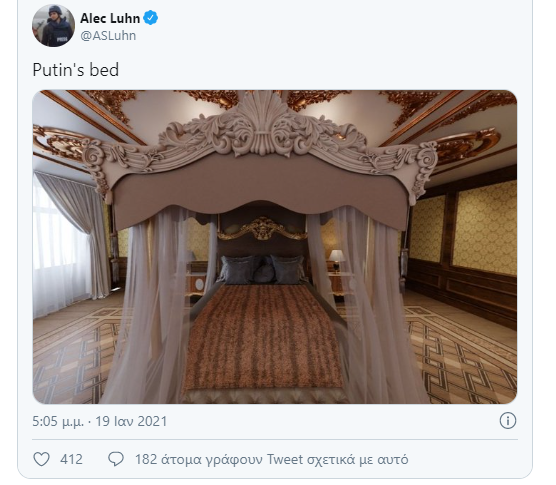Open Alec Luhn's profile picture

pyautogui.click(x=54, y=26)
